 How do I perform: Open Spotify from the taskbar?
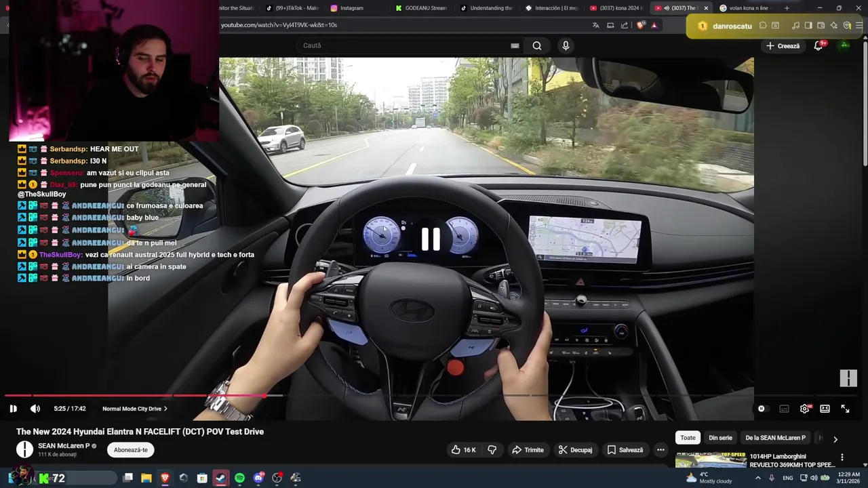pos(239,478)
